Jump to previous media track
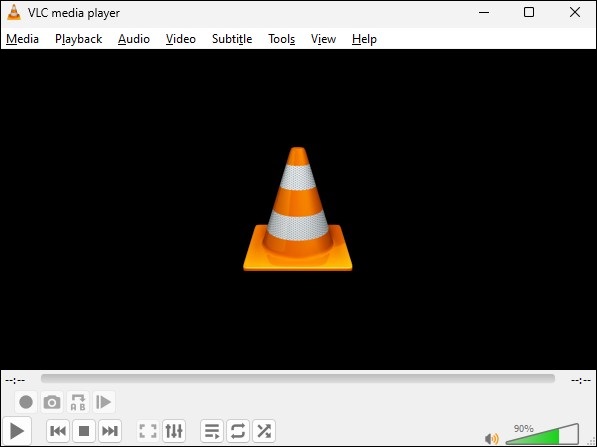The height and width of the screenshot is (447, 597). 58,431
